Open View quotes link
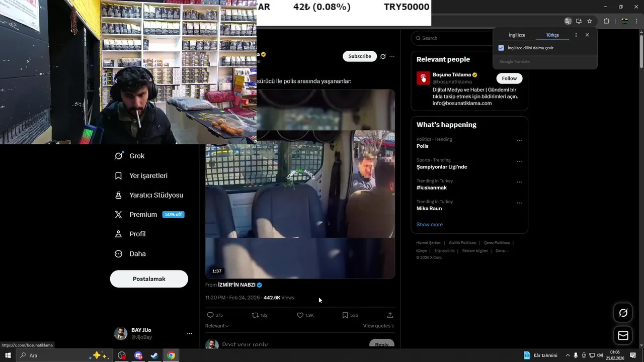Viewport: 644px width, 362px height. [378, 326]
